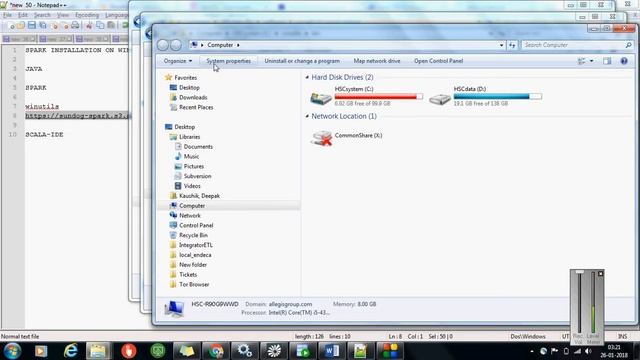Click the Explorer forward navigation arrow

click(176, 45)
